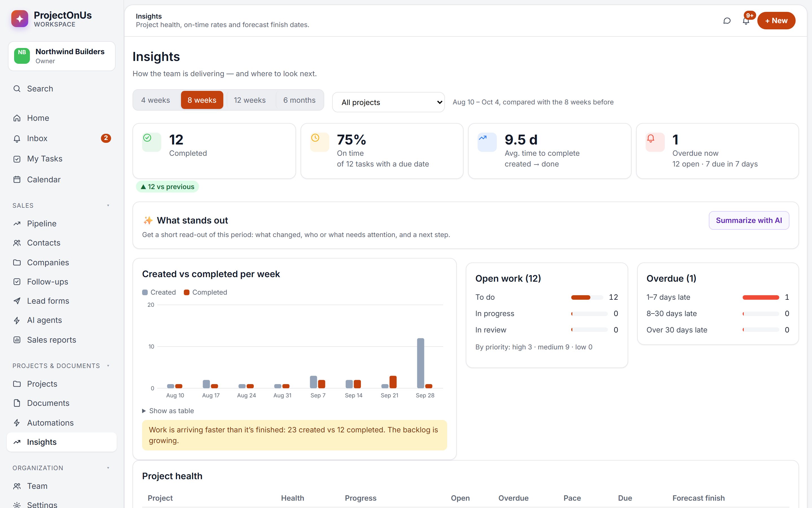812x508 pixels.
Task: Select the 8 weeks range
Action: (x=202, y=100)
